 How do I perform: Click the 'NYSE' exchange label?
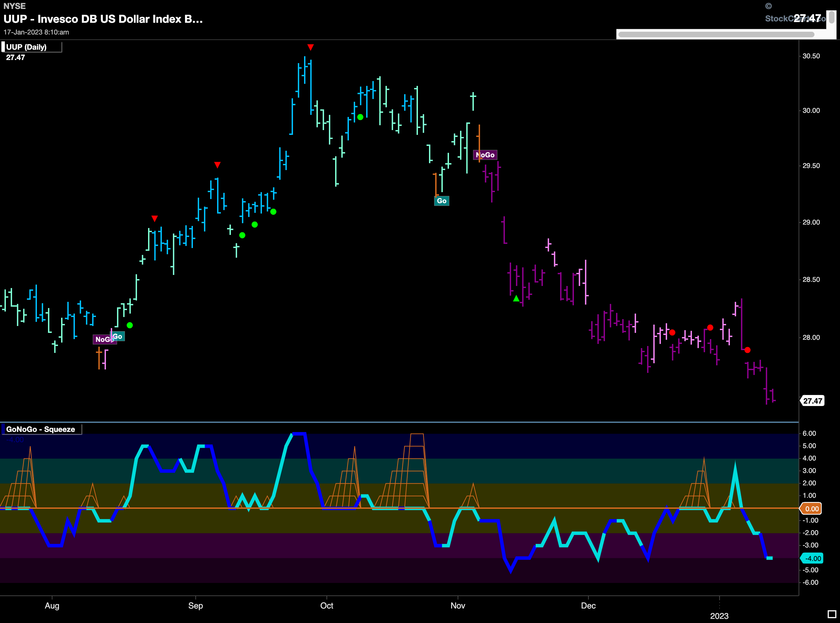click(x=15, y=6)
